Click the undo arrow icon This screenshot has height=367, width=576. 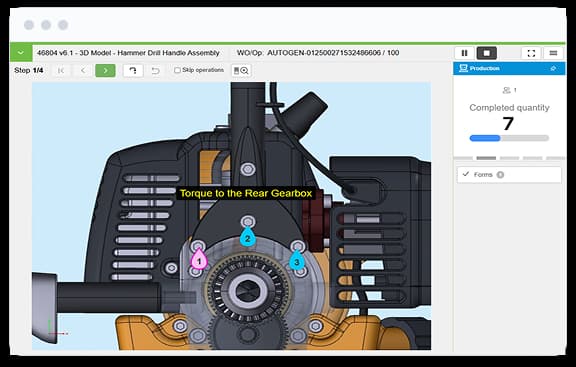156,71
